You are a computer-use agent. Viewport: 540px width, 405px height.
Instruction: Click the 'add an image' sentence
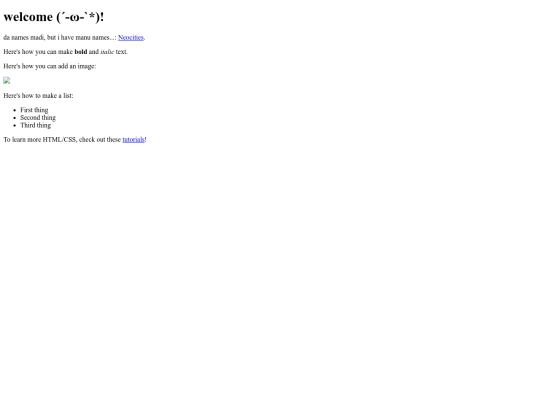click(50, 66)
